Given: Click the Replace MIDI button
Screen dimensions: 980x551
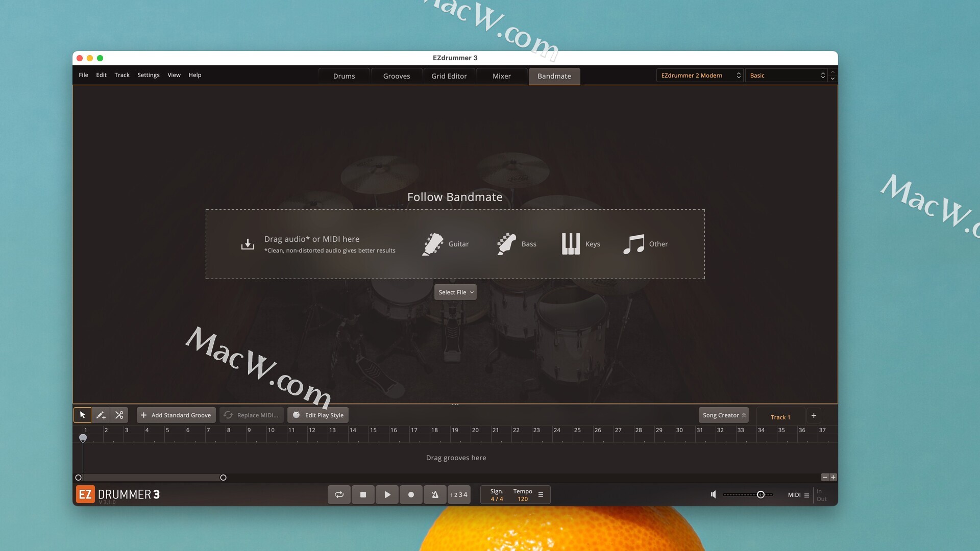Looking at the screenshot, I should (251, 415).
